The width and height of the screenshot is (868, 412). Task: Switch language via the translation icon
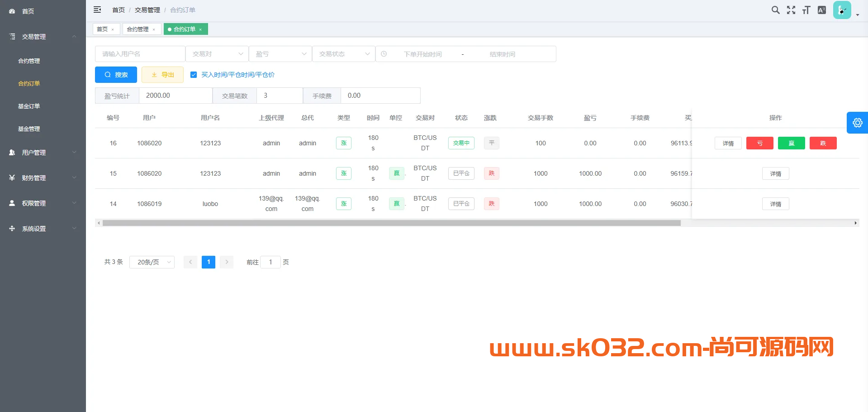click(x=821, y=10)
